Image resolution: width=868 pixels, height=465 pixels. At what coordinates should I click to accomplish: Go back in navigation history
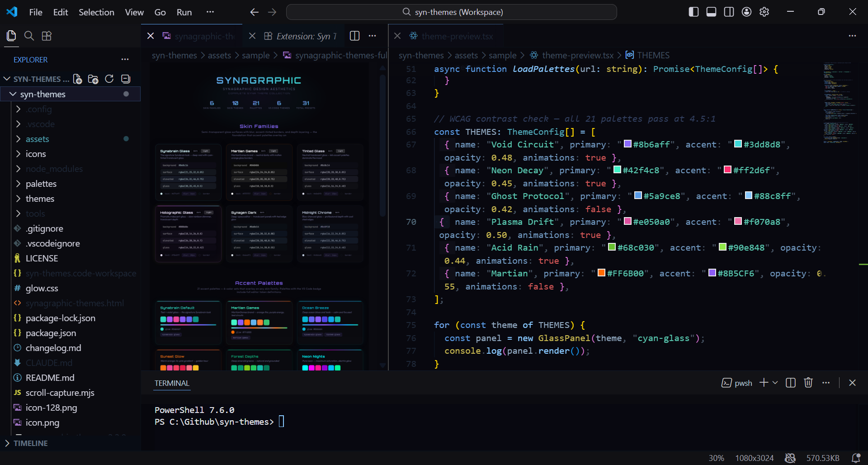[x=255, y=12]
